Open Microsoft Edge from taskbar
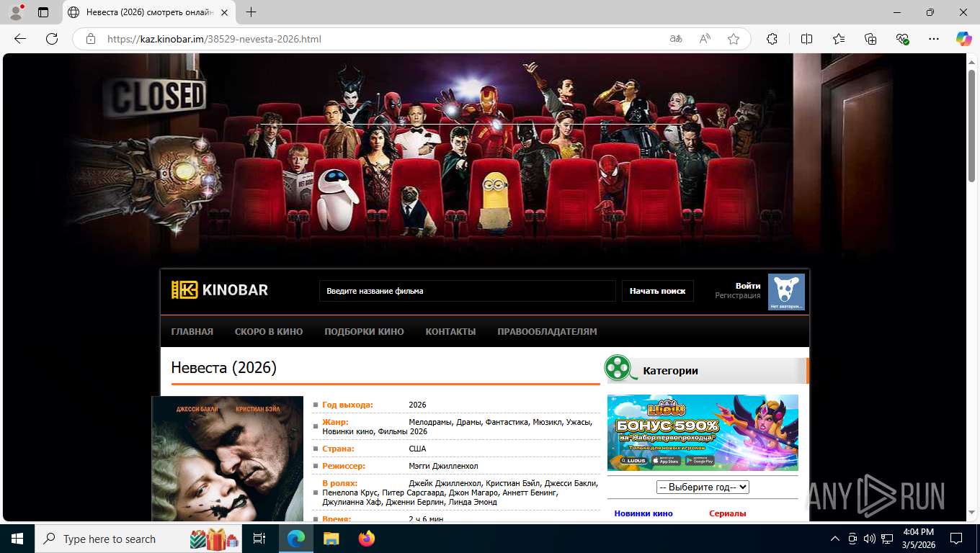 296,539
